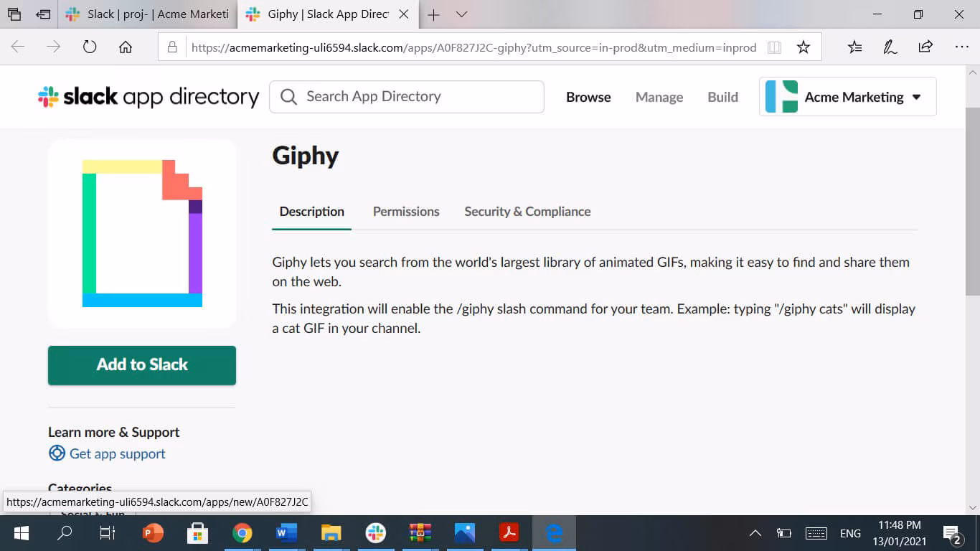Open File Explorer from the taskbar
Image resolution: width=980 pixels, height=551 pixels.
[331, 533]
